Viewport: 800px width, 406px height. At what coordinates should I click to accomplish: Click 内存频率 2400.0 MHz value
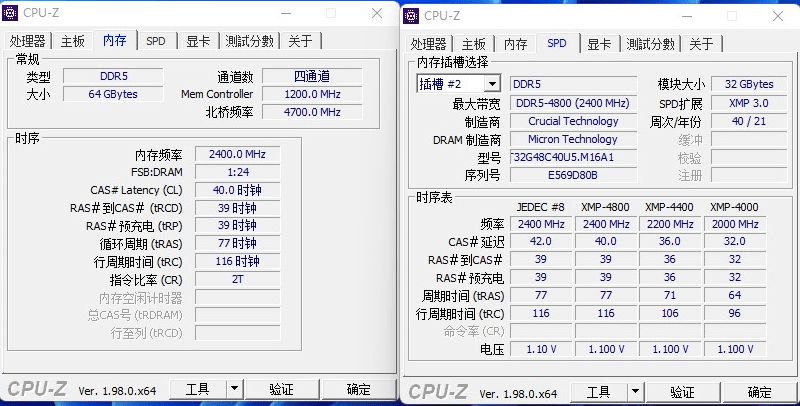(x=237, y=154)
